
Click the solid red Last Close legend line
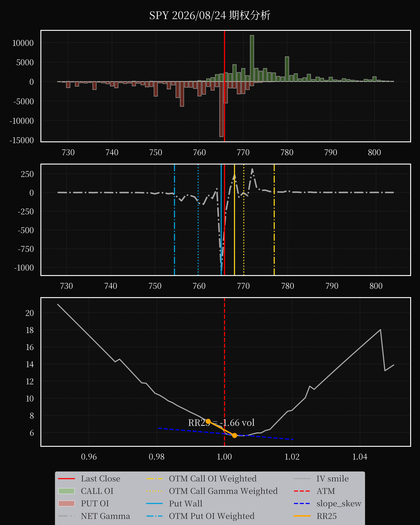point(66,479)
